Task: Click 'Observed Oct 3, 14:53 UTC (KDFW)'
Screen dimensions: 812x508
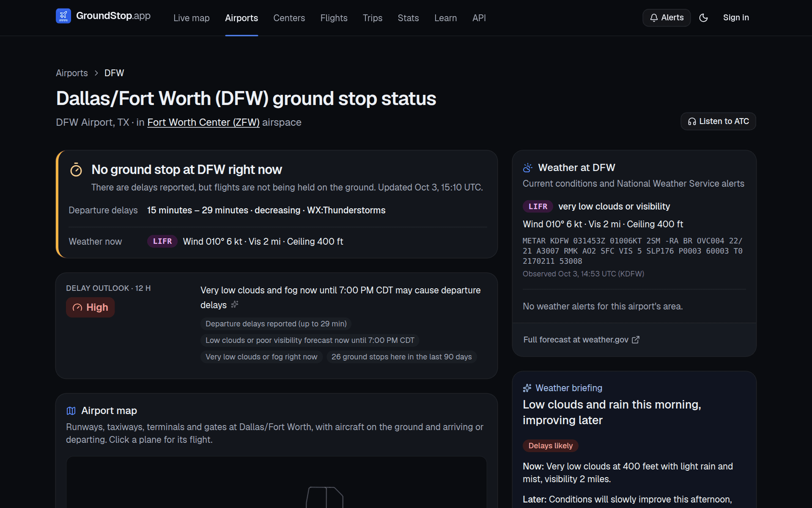Action: [x=583, y=274]
